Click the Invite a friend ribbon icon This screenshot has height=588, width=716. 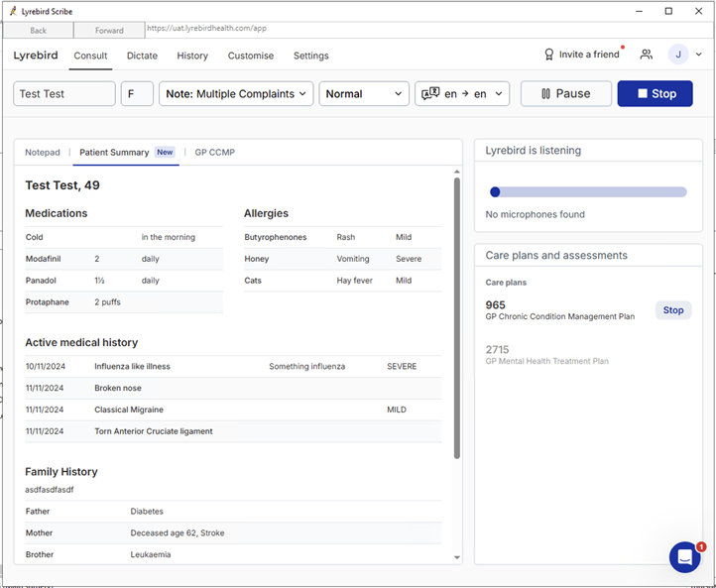(x=548, y=55)
